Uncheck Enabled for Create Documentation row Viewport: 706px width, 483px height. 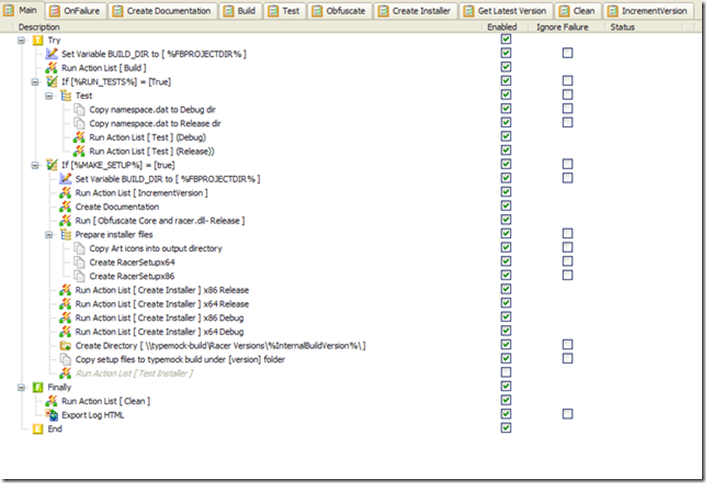(506, 206)
